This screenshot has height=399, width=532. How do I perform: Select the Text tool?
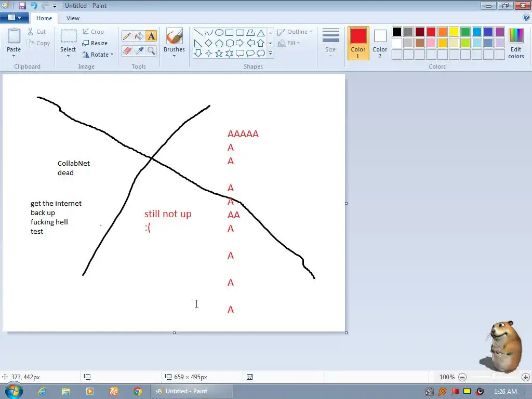coord(151,36)
